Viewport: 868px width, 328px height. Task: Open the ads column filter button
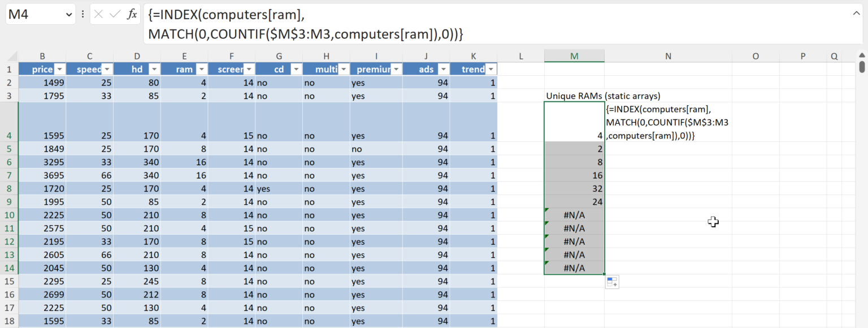click(x=444, y=69)
